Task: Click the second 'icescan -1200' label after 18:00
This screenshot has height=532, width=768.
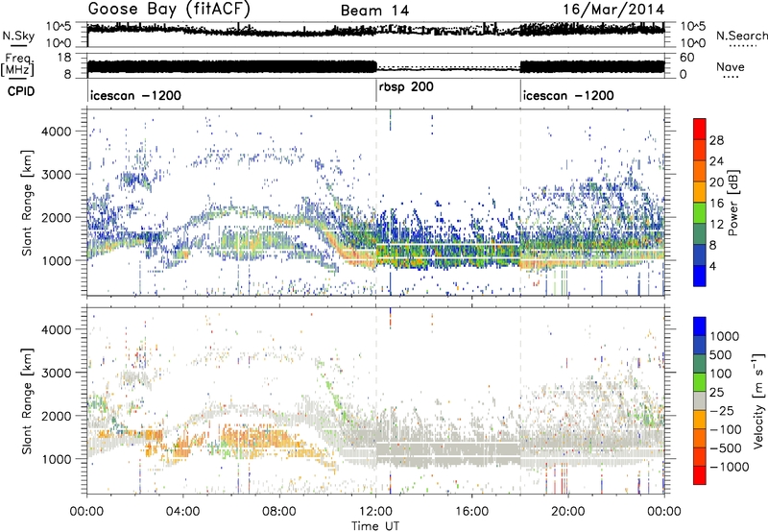Action: pos(568,95)
